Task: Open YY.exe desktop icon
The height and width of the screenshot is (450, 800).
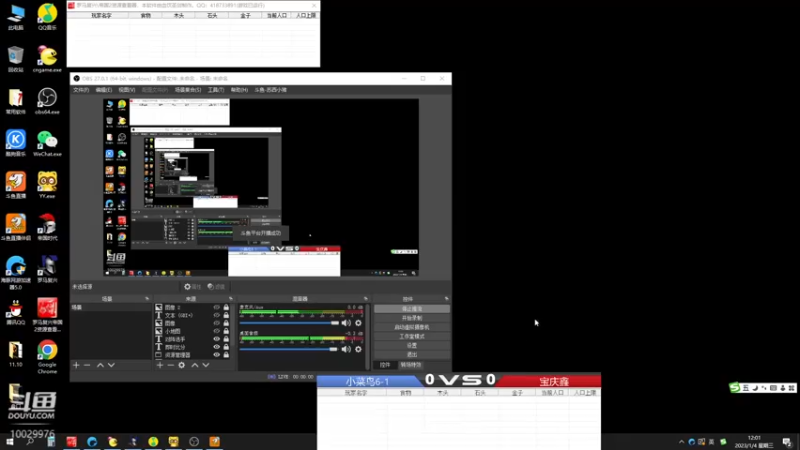Action: click(47, 184)
